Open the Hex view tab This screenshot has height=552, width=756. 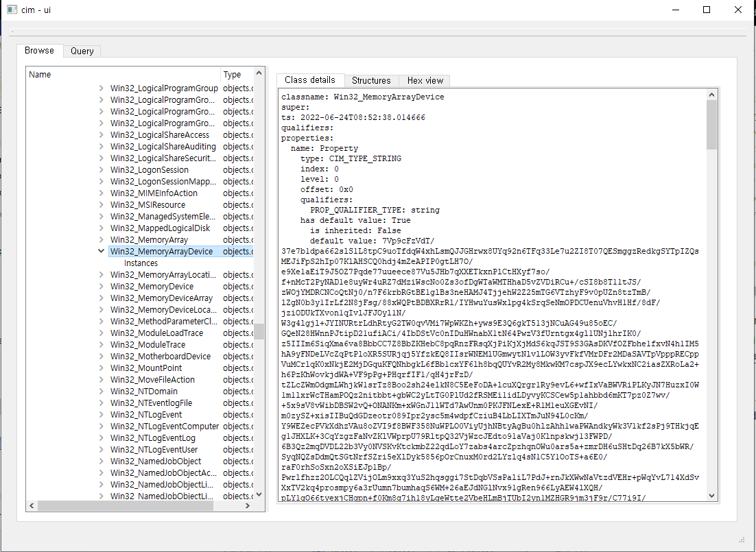point(425,80)
